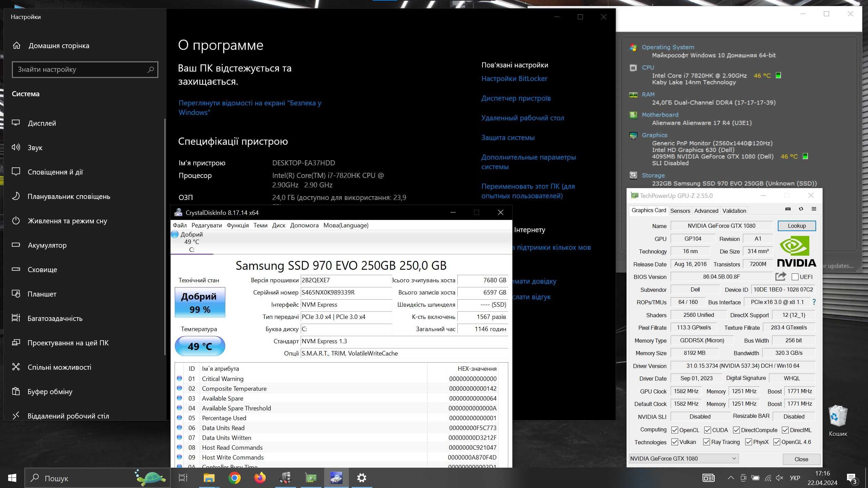Screen dimensions: 868x488
Task: Open Защита системы link
Action: click(508, 138)
